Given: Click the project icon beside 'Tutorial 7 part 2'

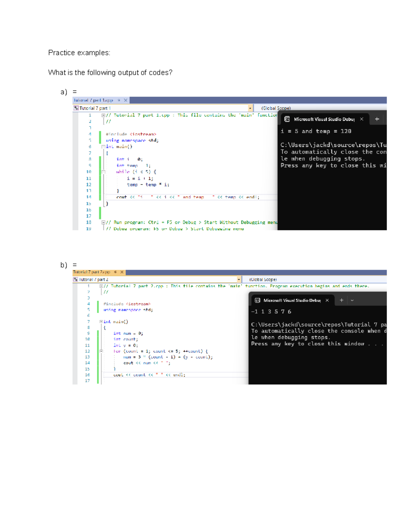Looking at the screenshot, I should click(75, 280).
